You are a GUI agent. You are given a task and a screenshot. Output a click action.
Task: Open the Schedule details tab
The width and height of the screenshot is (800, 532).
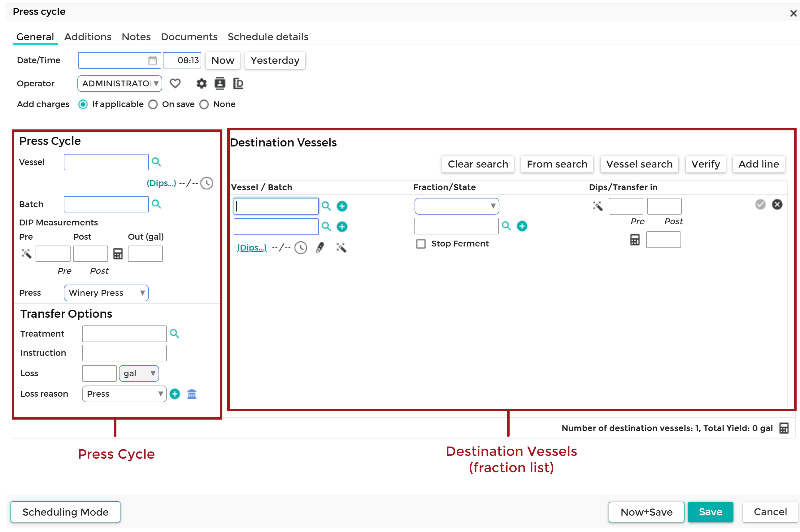click(x=268, y=37)
